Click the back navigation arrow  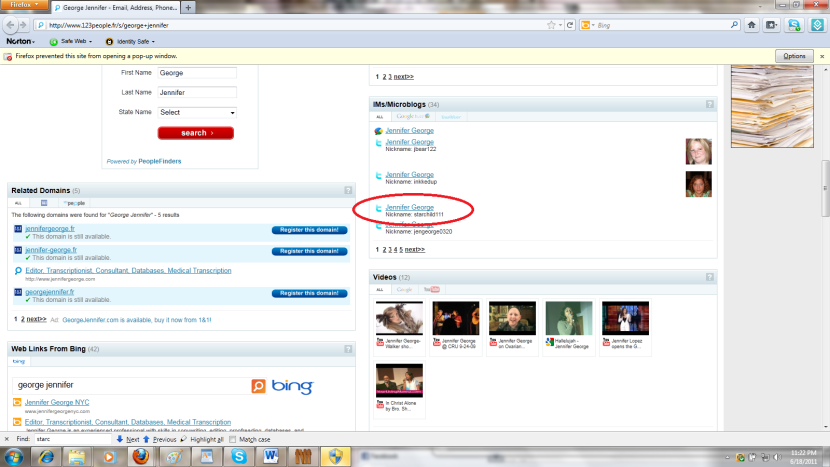(13, 24)
